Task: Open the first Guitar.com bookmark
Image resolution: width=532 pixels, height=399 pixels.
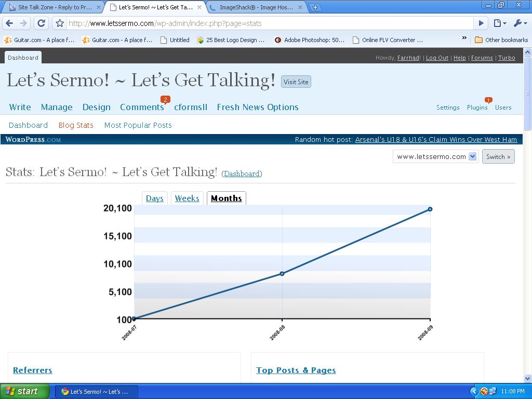Action: pos(39,40)
